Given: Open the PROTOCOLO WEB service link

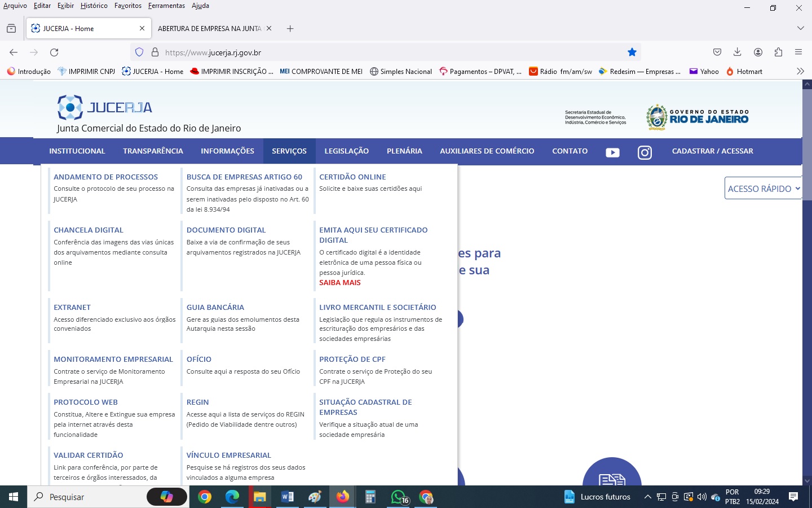Looking at the screenshot, I should 86,402.
